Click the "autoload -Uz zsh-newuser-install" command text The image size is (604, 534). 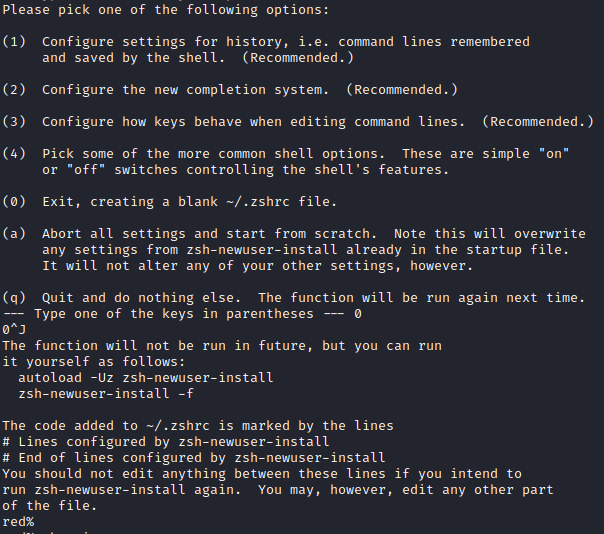click(145, 378)
